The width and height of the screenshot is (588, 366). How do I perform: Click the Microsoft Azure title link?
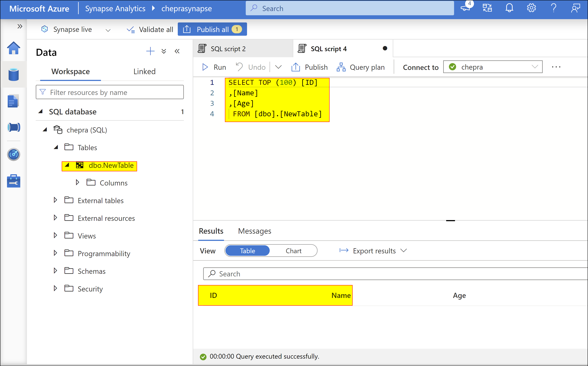pyautogui.click(x=39, y=8)
